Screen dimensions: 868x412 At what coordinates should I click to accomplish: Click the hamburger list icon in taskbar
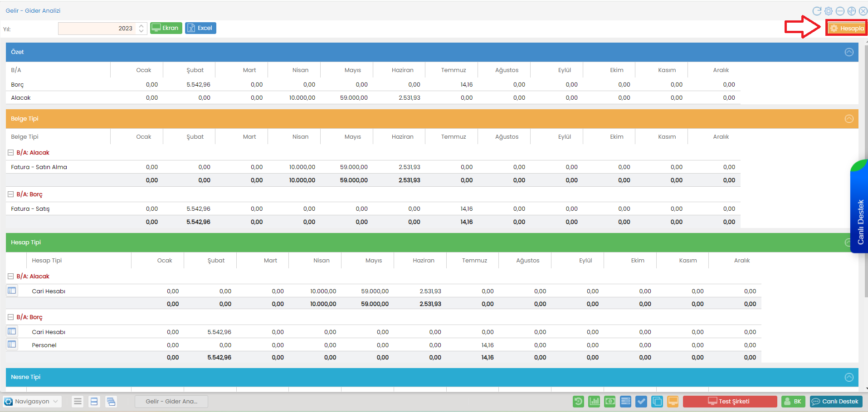pyautogui.click(x=78, y=402)
